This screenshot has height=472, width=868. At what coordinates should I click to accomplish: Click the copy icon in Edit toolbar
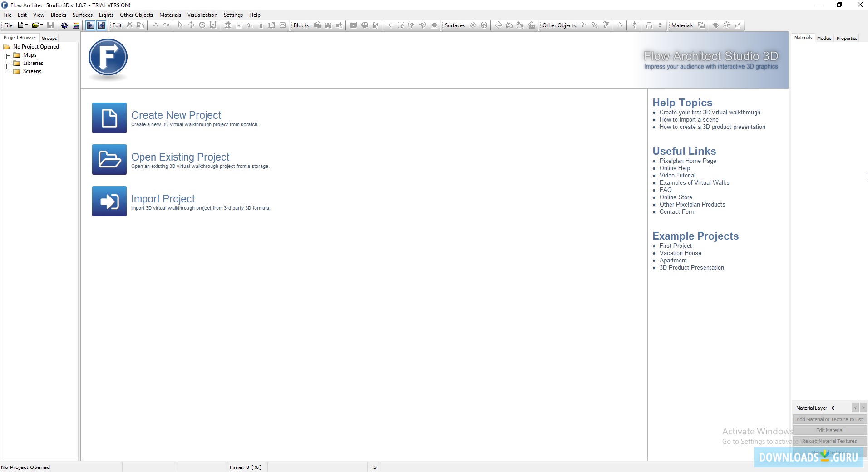140,25
